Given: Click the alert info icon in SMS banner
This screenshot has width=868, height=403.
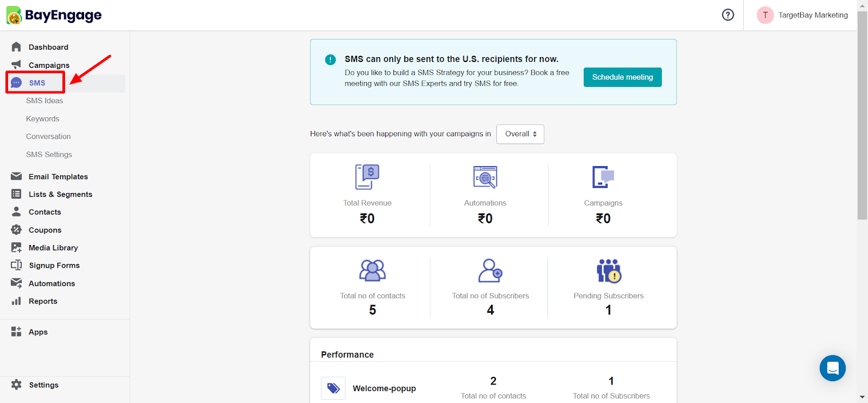Looking at the screenshot, I should pyautogui.click(x=330, y=60).
